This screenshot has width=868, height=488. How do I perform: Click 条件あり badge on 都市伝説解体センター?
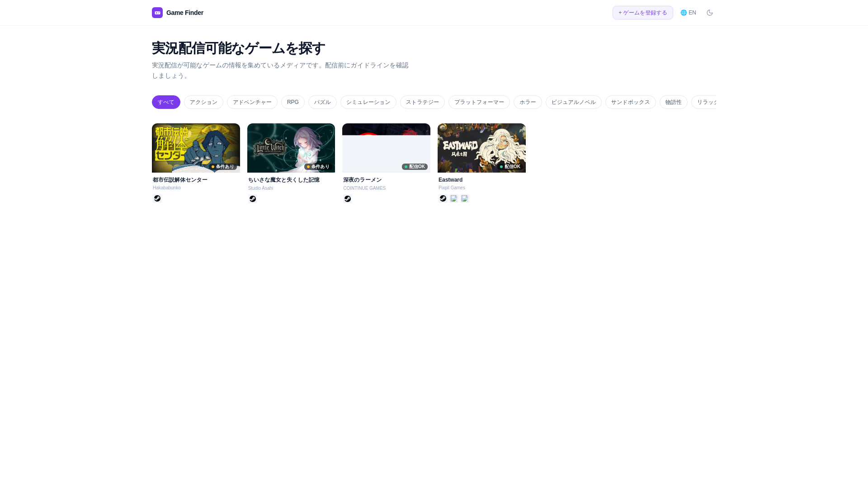[223, 167]
